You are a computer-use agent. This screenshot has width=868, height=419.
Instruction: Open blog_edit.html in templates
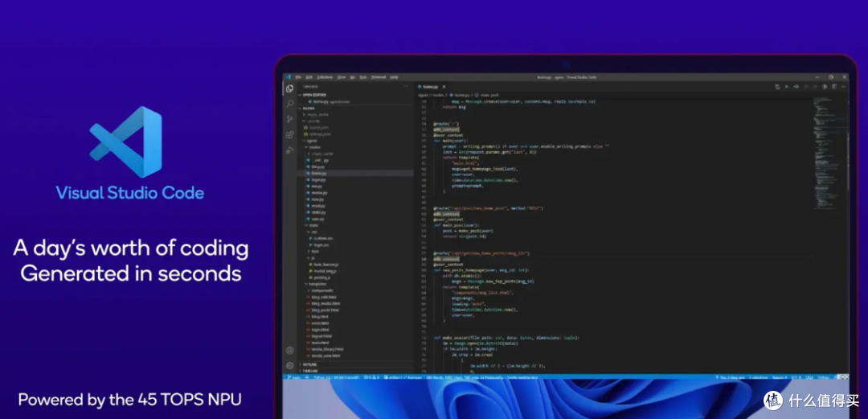tap(321, 297)
